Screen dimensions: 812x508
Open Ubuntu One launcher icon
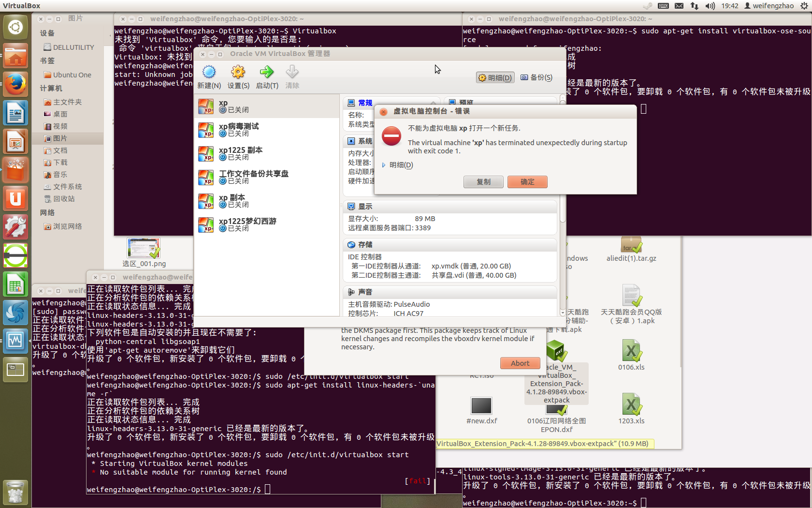[x=15, y=199]
